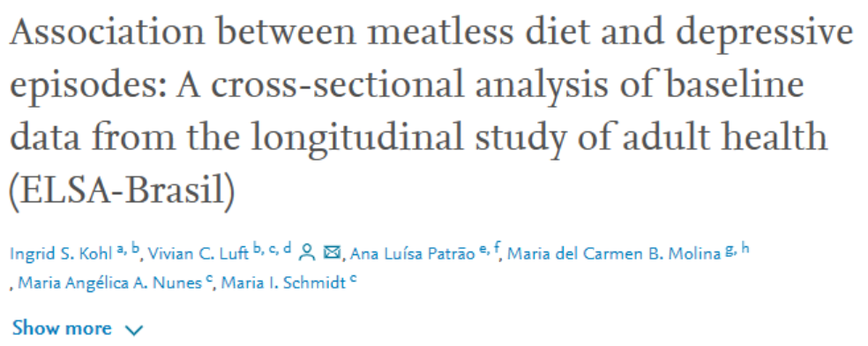Click superscript 'b' affiliation next to Kohl
The width and height of the screenshot is (868, 346).
pyautogui.click(x=136, y=250)
